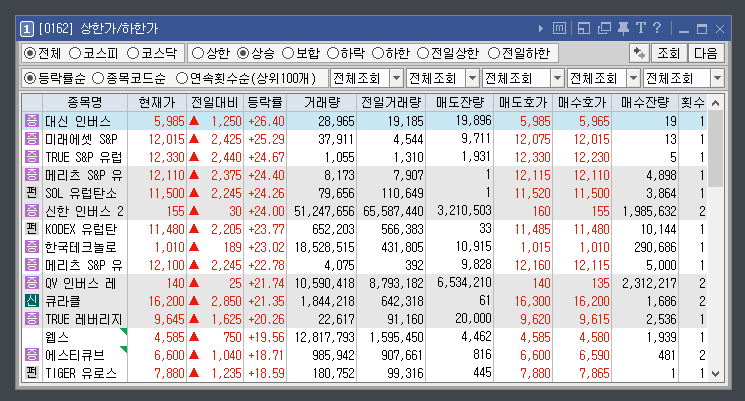Select the 코스닥 radio button
Viewport: 745px width, 401px height.
tap(133, 53)
